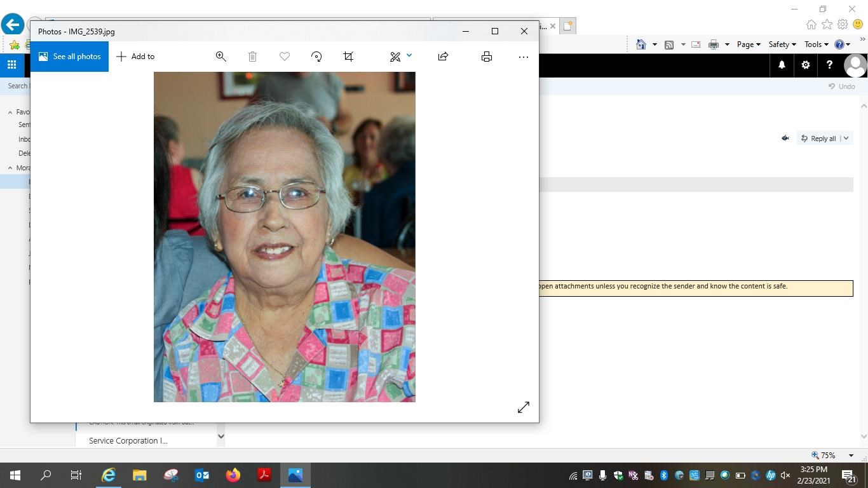The image size is (868, 488).
Task: Open the dropdown chevron beside the Edit icon
Action: (409, 57)
